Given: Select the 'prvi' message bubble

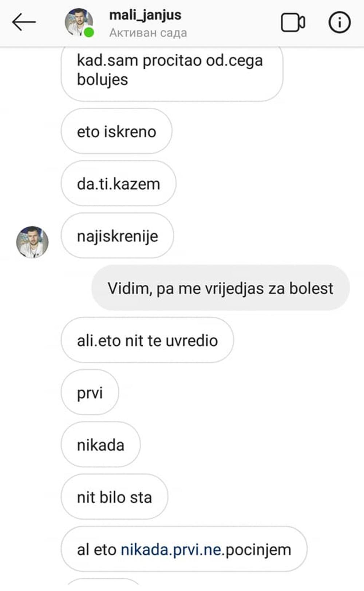Looking at the screenshot, I should pyautogui.click(x=90, y=393).
